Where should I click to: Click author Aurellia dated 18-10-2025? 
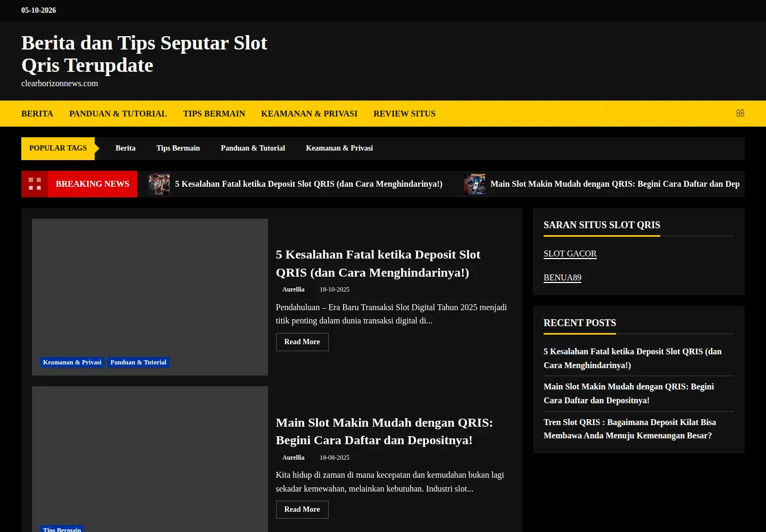[293, 289]
